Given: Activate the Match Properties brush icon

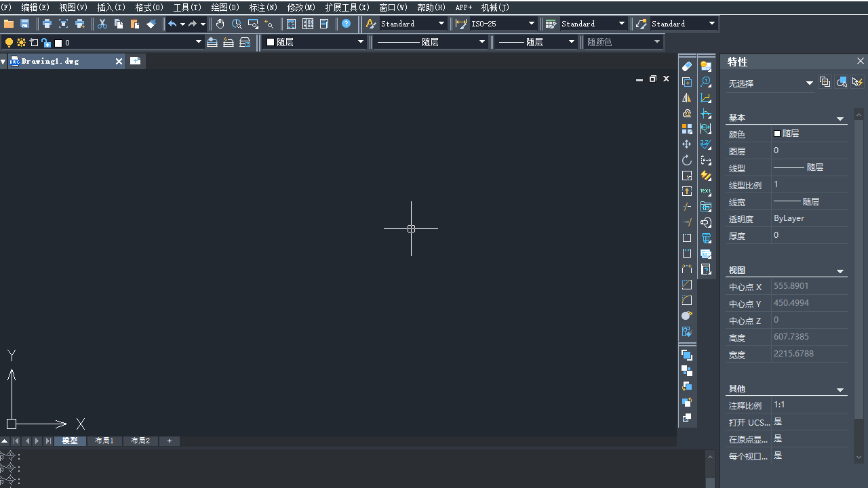Looking at the screenshot, I should pyautogui.click(x=151, y=24).
